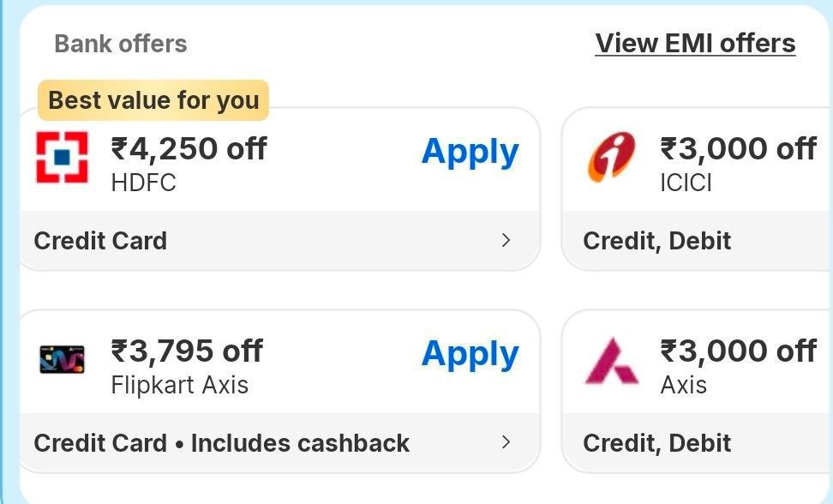833x504 pixels.
Task: Click the Axis ₹3,000 off amount
Action: (x=737, y=351)
